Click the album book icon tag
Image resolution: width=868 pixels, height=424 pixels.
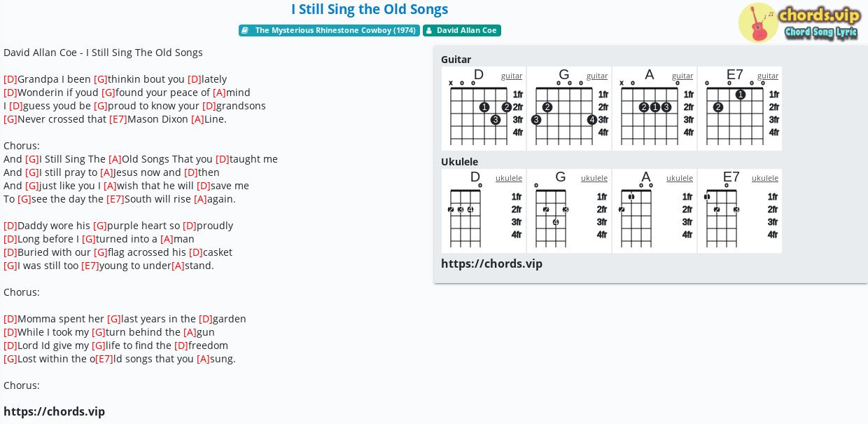[x=245, y=31]
